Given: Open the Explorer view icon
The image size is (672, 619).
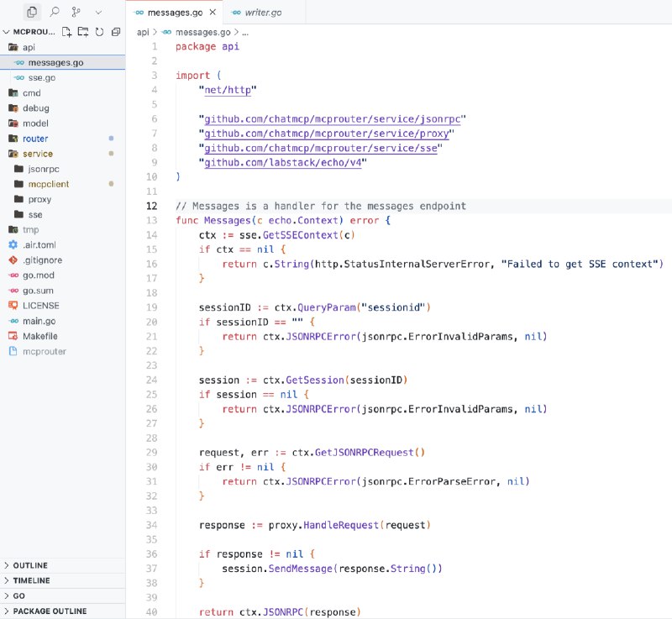Looking at the screenshot, I should 32,12.
